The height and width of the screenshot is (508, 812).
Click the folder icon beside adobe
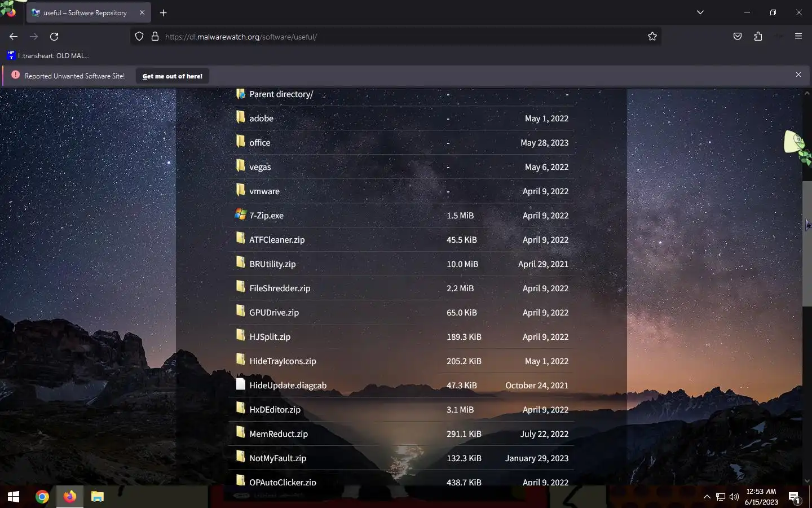[240, 117]
